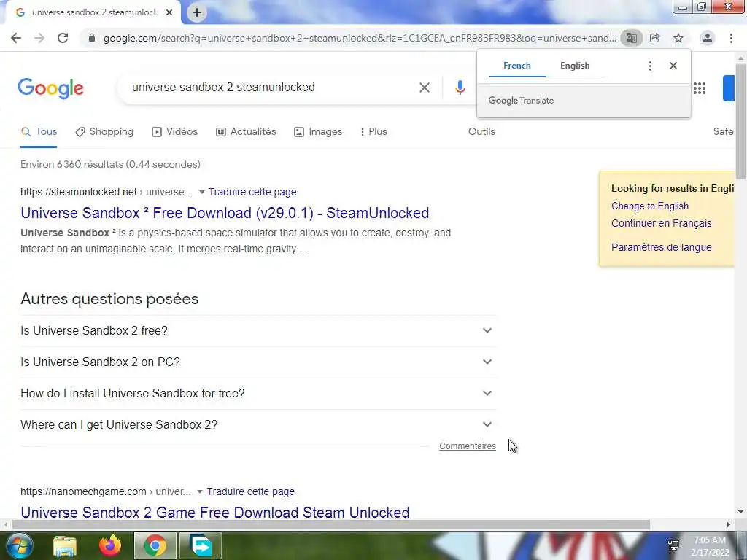
Task: Click the vertical scrollbar thumb
Action: [x=740, y=122]
